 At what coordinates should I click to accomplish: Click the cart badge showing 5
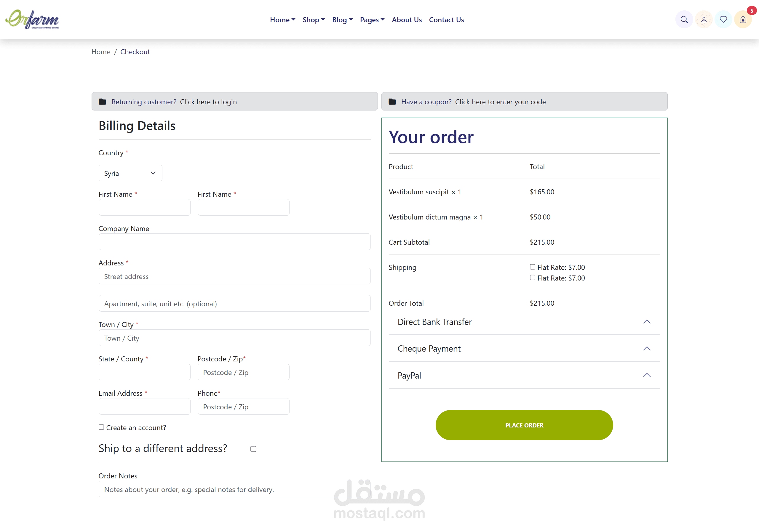coord(751,11)
